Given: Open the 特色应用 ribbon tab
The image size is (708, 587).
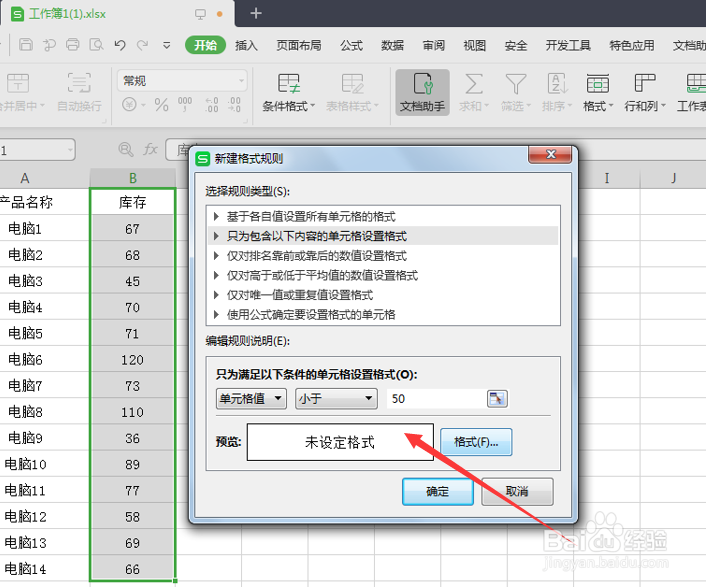Looking at the screenshot, I should pos(632,45).
